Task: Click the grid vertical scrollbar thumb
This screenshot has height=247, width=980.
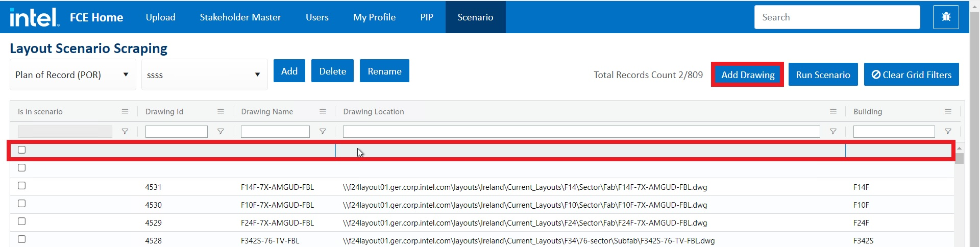Action: click(960, 158)
